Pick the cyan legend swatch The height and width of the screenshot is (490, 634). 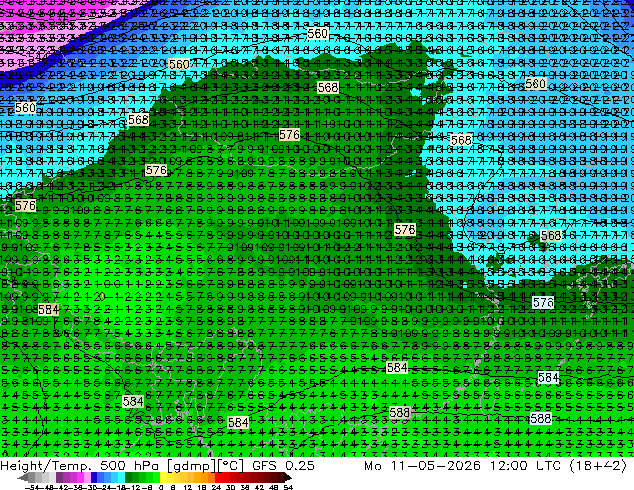pos(122,478)
